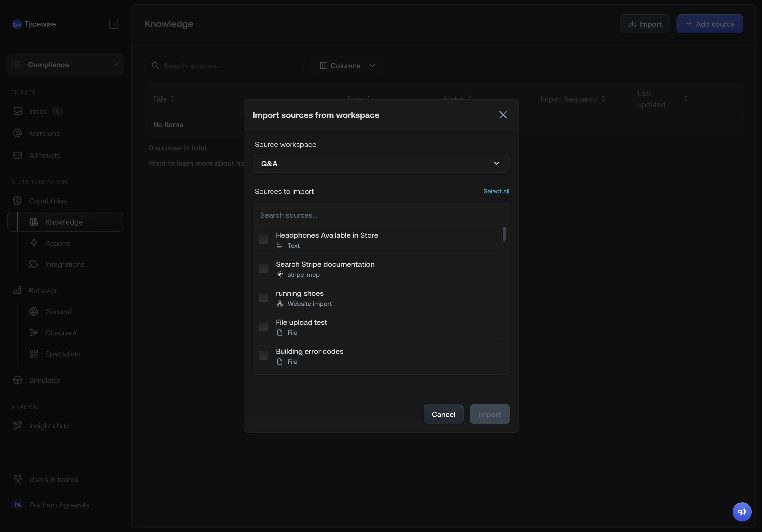This screenshot has width=762, height=532.
Task: Expand the Compliance workspace selector
Action: (x=65, y=64)
